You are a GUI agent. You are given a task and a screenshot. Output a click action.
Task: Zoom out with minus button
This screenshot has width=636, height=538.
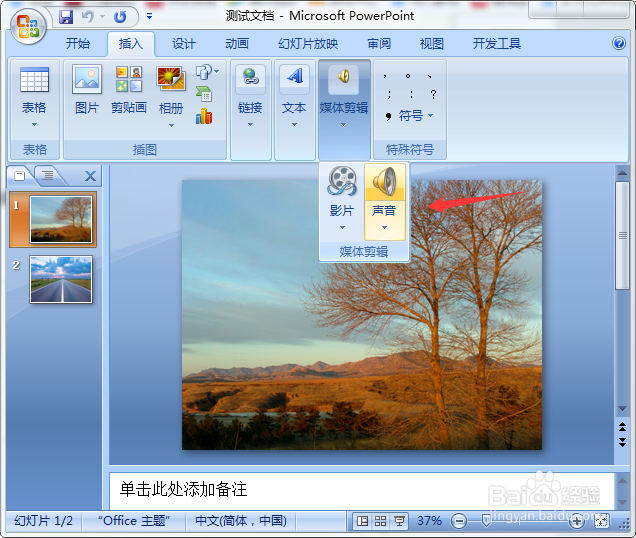[x=459, y=521]
